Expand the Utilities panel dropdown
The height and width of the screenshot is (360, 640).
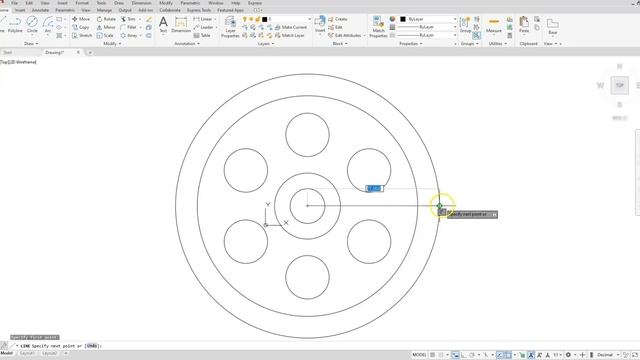[x=497, y=43]
